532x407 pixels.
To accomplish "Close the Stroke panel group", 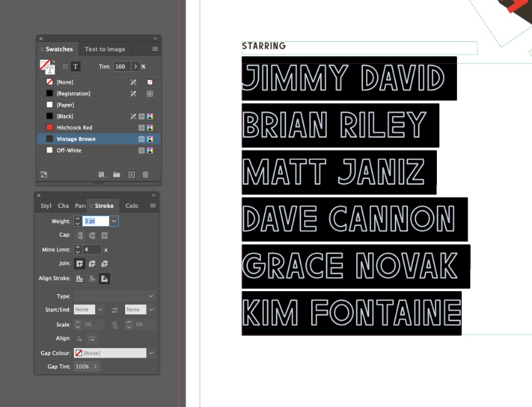I will coord(39,195).
